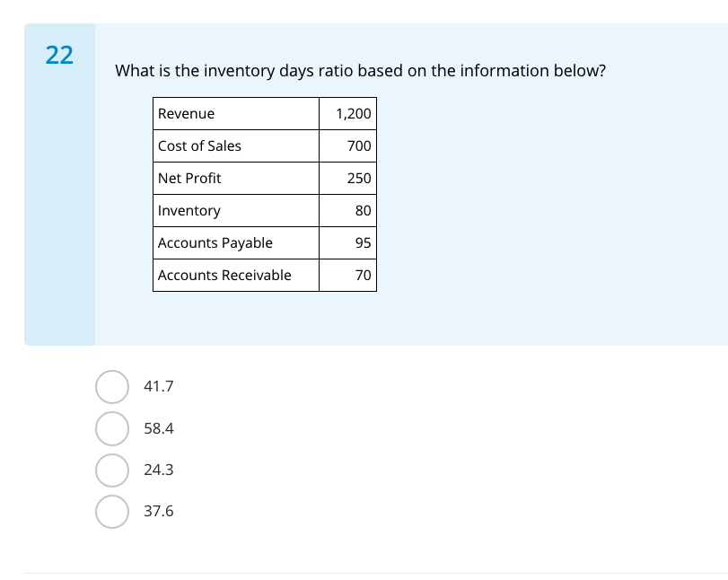Click the 80 value cell
The width and height of the screenshot is (728, 580).
tap(347, 211)
